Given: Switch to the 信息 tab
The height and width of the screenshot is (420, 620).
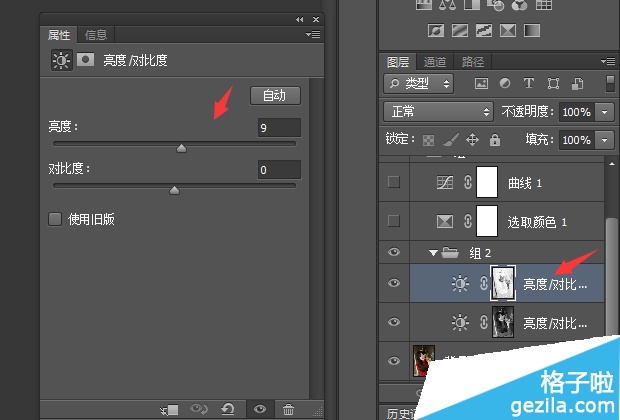Looking at the screenshot, I should click(x=96, y=35).
